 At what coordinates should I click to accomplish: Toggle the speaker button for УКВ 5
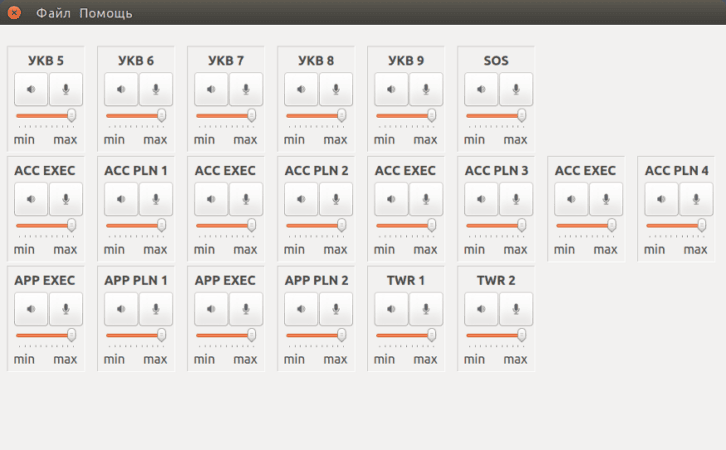click(x=31, y=89)
